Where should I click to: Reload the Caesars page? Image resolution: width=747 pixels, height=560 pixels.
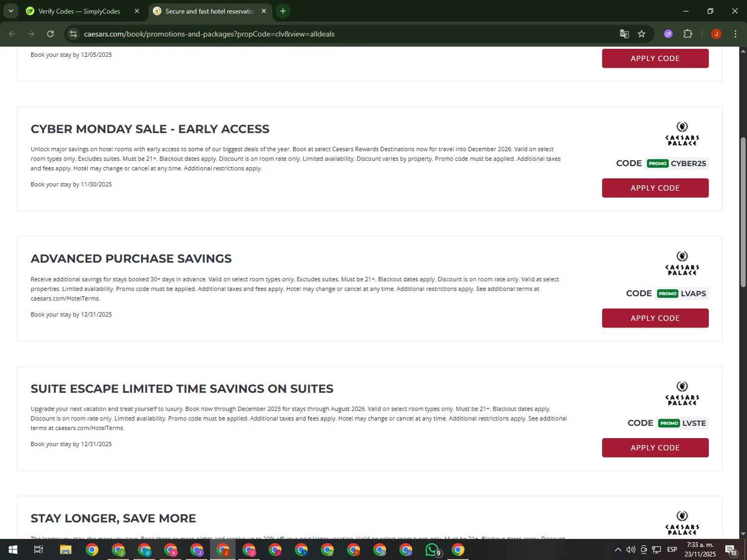(x=50, y=34)
